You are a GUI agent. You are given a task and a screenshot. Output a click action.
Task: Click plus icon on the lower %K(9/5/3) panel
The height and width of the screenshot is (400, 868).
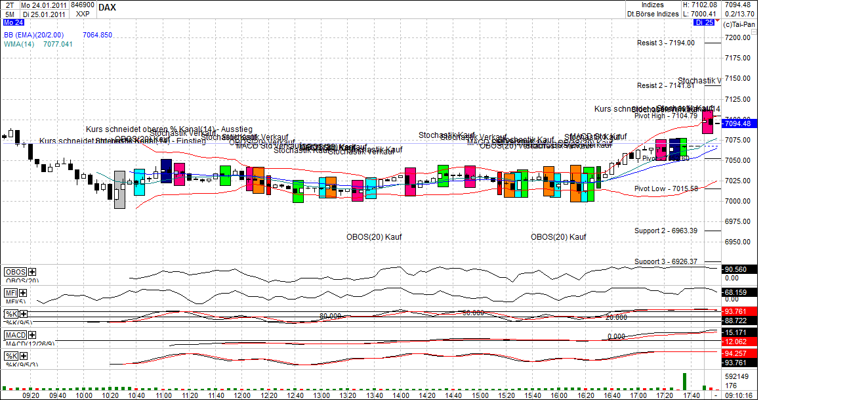(22, 356)
